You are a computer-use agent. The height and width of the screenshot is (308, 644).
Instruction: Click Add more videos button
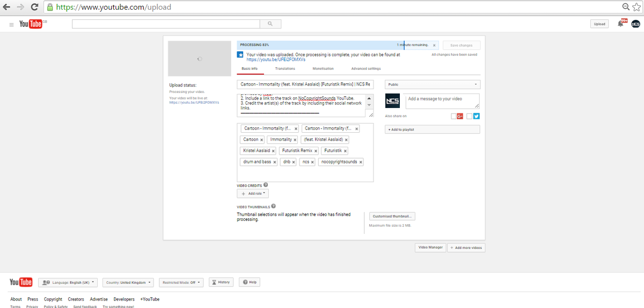pyautogui.click(x=466, y=247)
